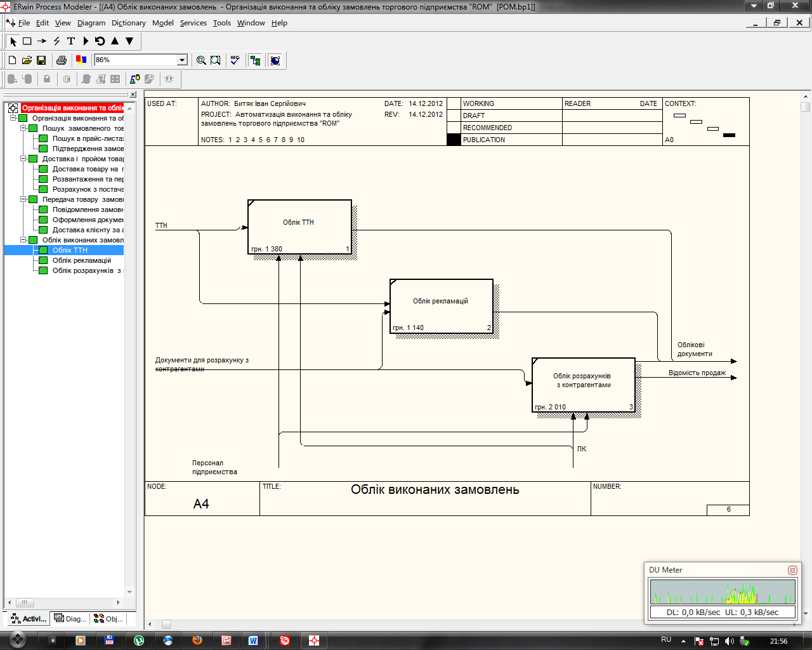Switch to the Diagrams tab
812x650 pixels.
pyautogui.click(x=69, y=619)
